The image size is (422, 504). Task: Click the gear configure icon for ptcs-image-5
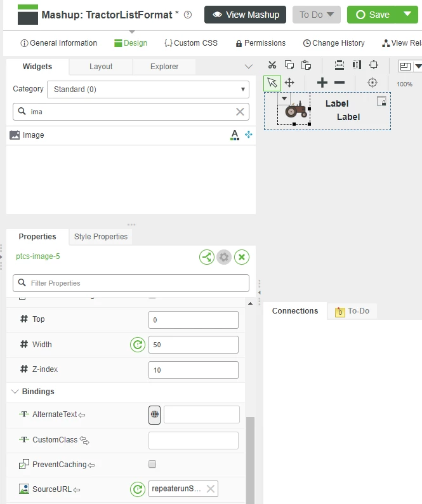[x=224, y=257]
